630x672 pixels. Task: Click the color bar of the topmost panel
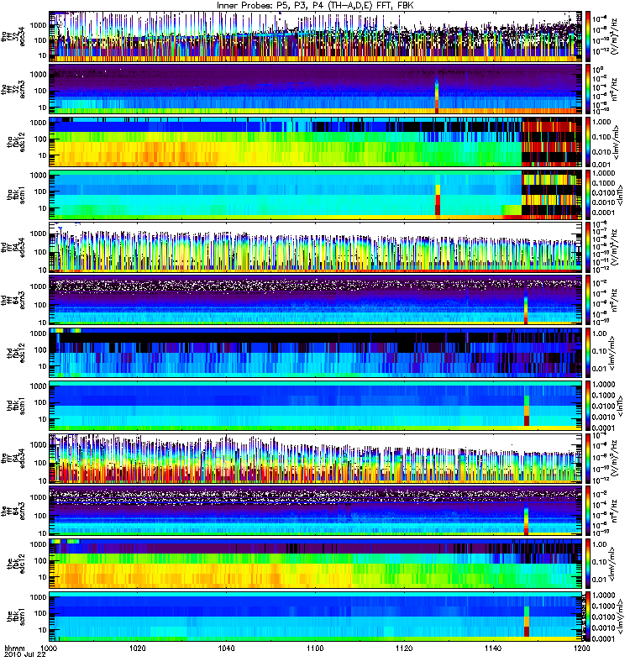point(588,36)
